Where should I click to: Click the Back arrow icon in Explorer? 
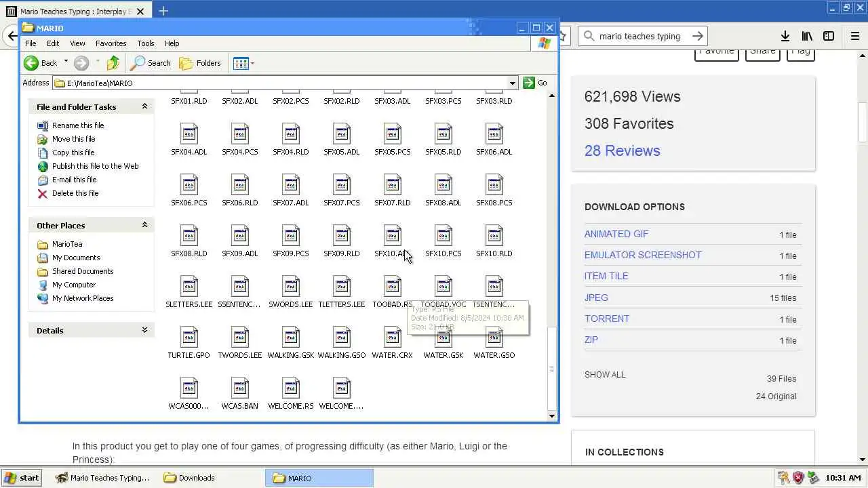coord(31,63)
